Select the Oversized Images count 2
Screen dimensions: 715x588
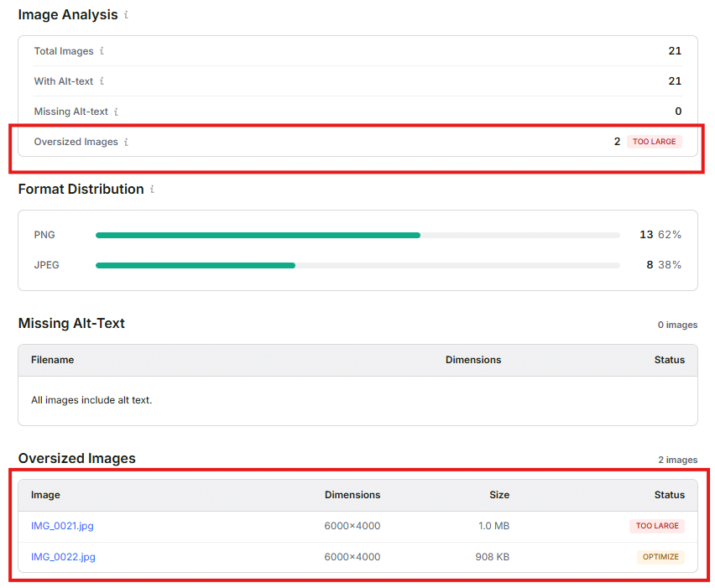(618, 142)
